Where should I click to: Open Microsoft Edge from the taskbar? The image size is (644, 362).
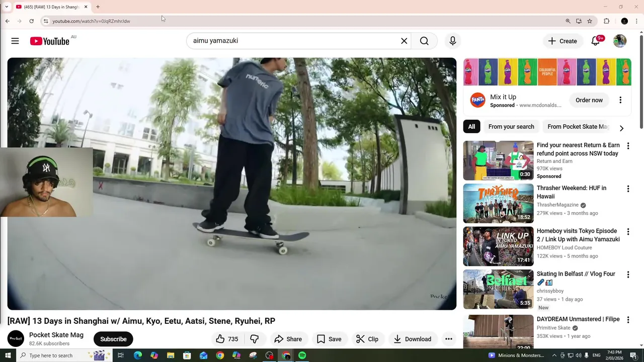tap(137, 355)
